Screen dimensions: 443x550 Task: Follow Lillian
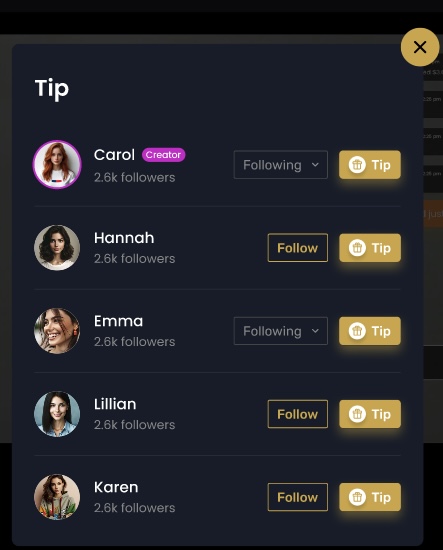pyautogui.click(x=298, y=414)
